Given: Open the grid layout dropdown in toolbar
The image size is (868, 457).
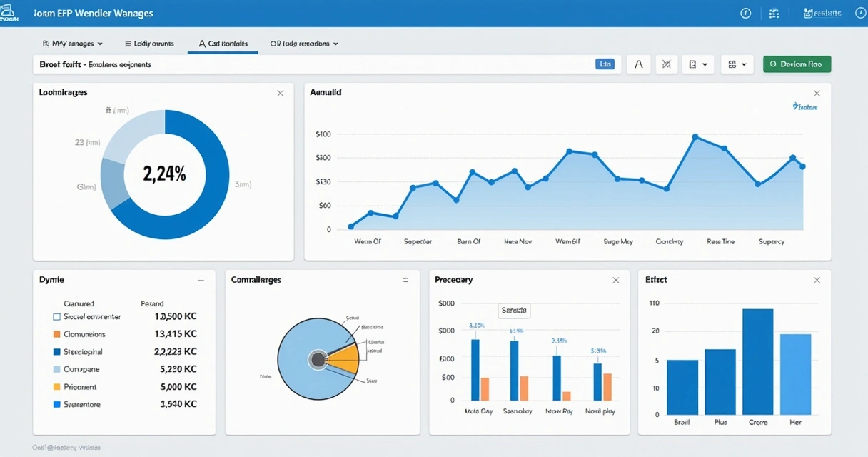Looking at the screenshot, I should 737,64.
